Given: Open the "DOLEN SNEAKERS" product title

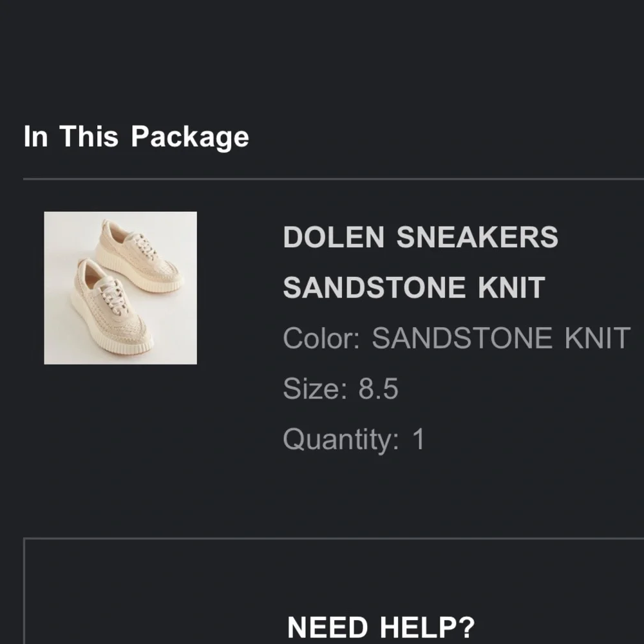Looking at the screenshot, I should pos(420,238).
